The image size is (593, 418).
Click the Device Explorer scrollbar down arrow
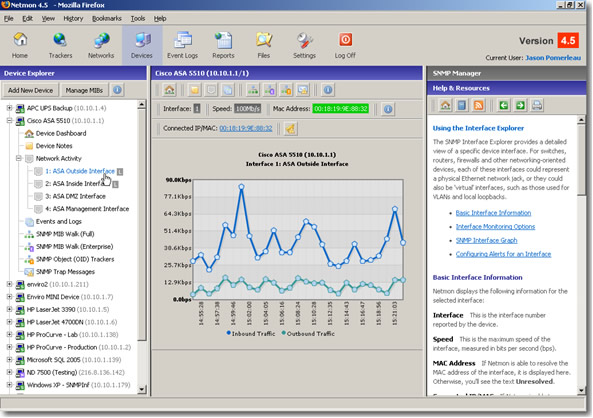tap(142, 389)
